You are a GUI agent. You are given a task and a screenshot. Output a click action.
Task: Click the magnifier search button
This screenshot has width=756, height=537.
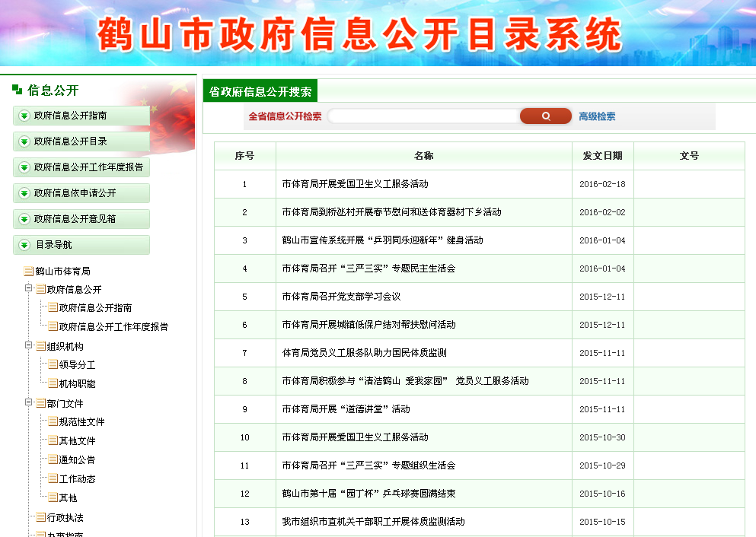(x=545, y=116)
